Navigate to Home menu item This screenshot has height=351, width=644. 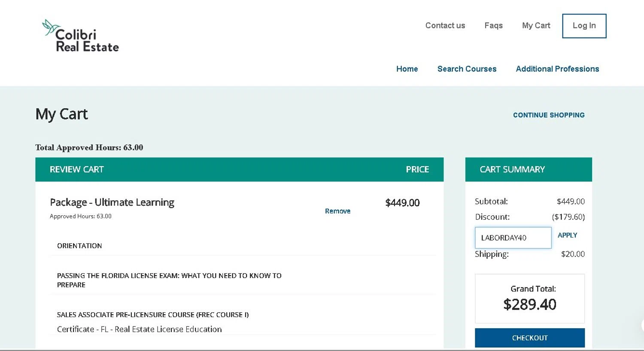click(x=407, y=69)
